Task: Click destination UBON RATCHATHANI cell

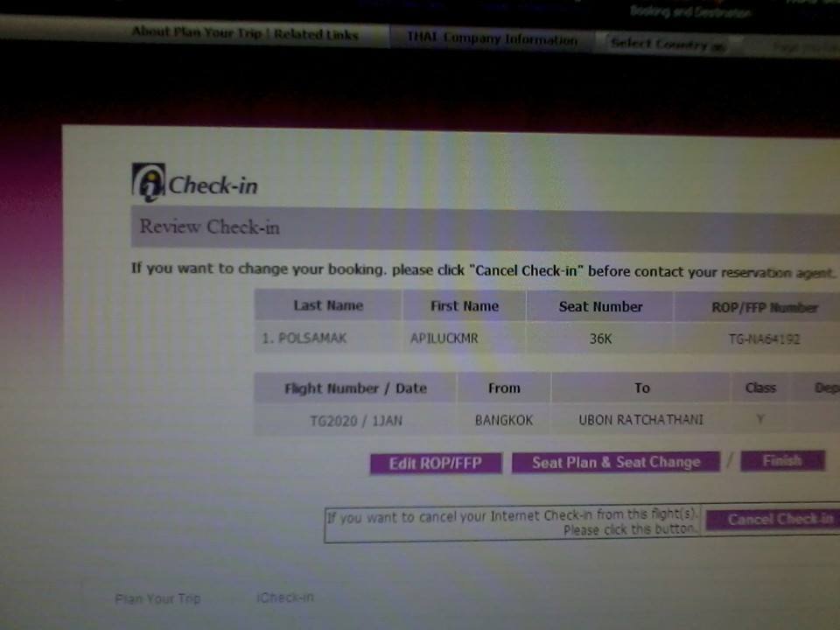Action: coord(640,420)
